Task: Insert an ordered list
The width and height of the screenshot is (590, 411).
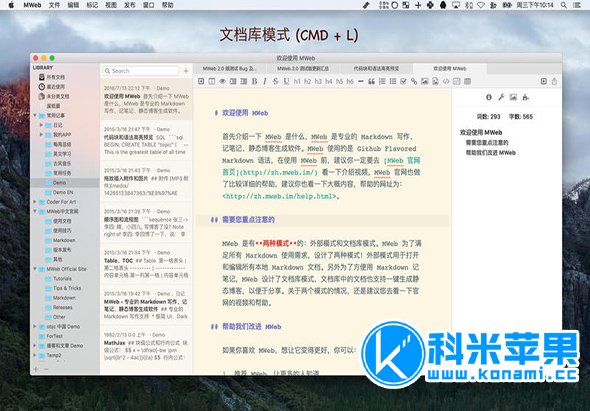Action: coord(382,81)
